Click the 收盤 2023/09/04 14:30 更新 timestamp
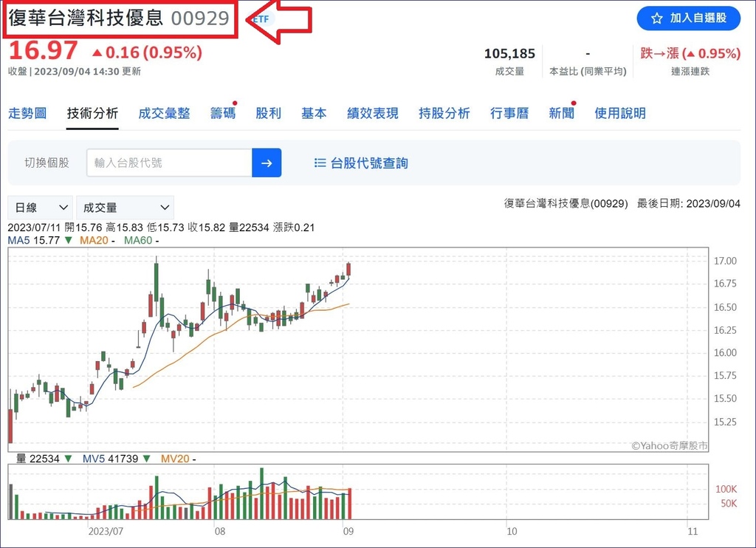The width and height of the screenshot is (756, 548). pyautogui.click(x=75, y=72)
